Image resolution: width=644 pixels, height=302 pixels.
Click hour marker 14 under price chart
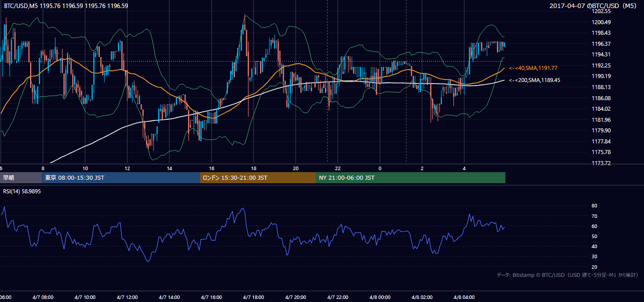tap(170, 168)
